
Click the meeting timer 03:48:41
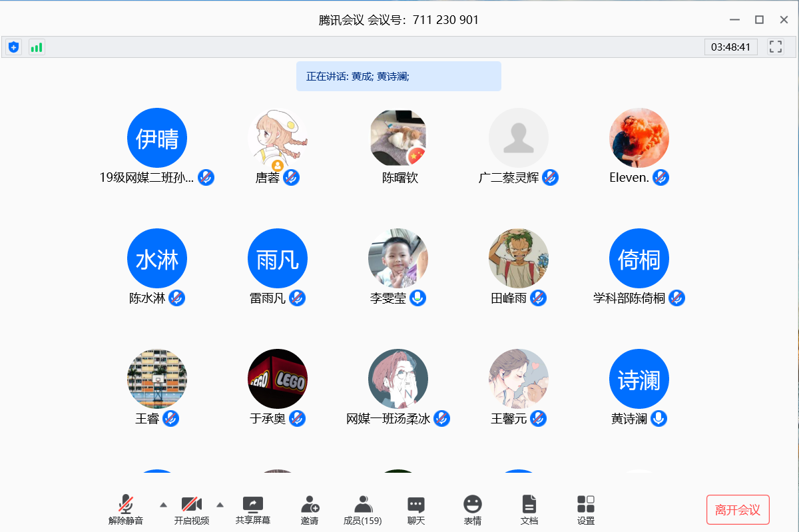pyautogui.click(x=730, y=47)
